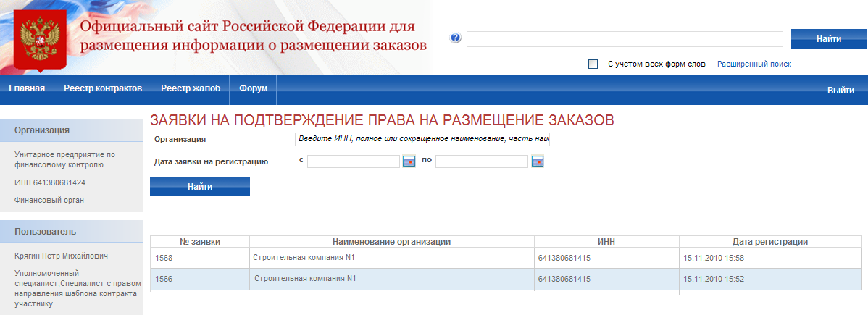Screen dimensions: 868x315
Task: Click Выйти to log out
Action: click(840, 91)
